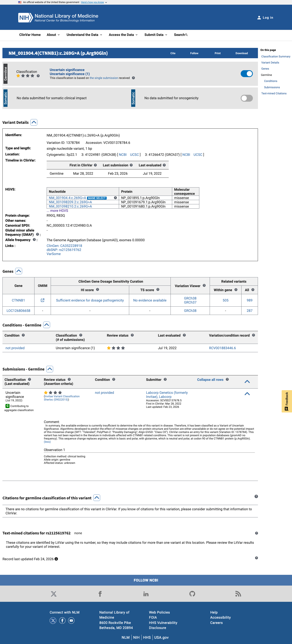The height and width of the screenshot is (644, 292).
Task: Open OMIM external link icon for CTNNB1
Action: click(42, 300)
